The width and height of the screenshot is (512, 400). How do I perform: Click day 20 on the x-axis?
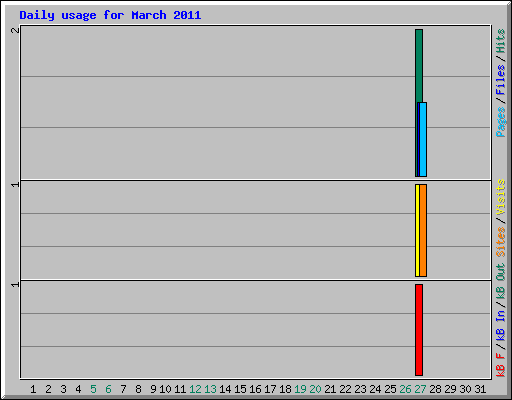(x=315, y=389)
